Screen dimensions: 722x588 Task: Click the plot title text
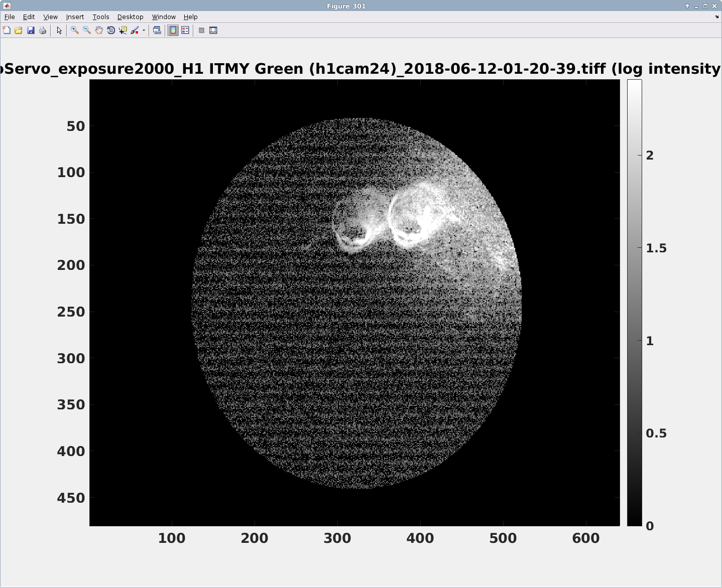(361, 68)
